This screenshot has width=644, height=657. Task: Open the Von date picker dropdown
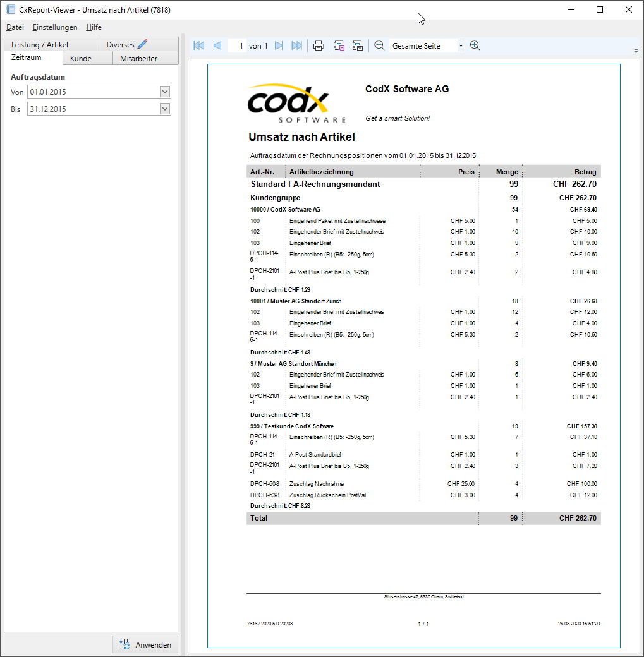tap(165, 92)
